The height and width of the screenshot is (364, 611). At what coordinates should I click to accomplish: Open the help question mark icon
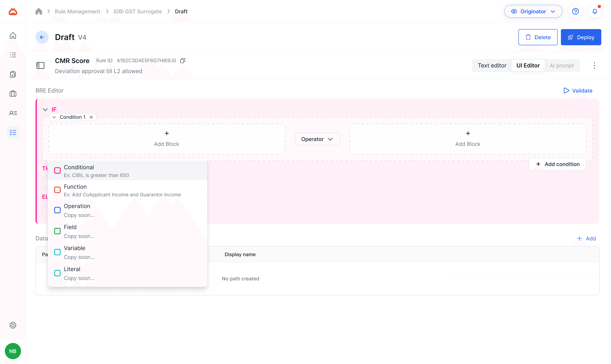click(x=575, y=12)
